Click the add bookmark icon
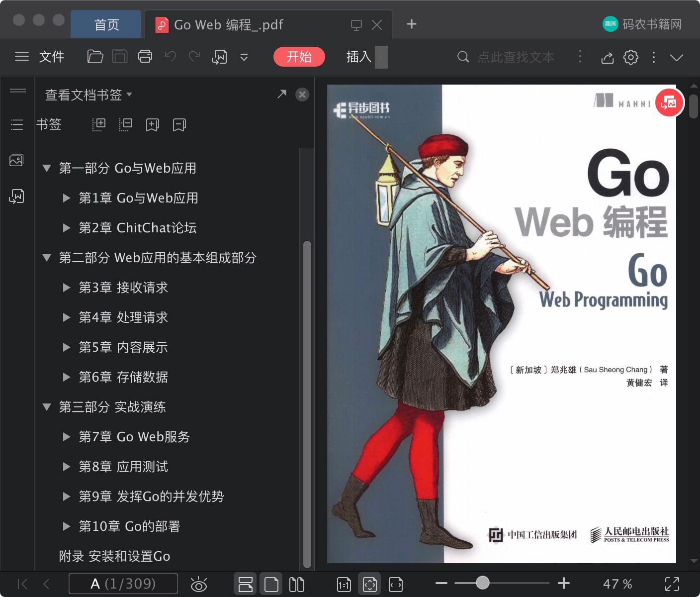 [152, 125]
